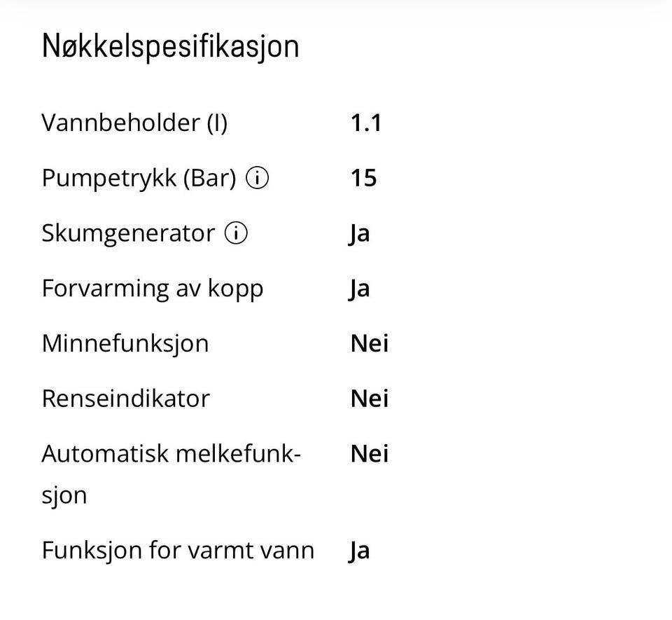
Task: Click the Nei value for Renseindikator
Action: pos(370,399)
